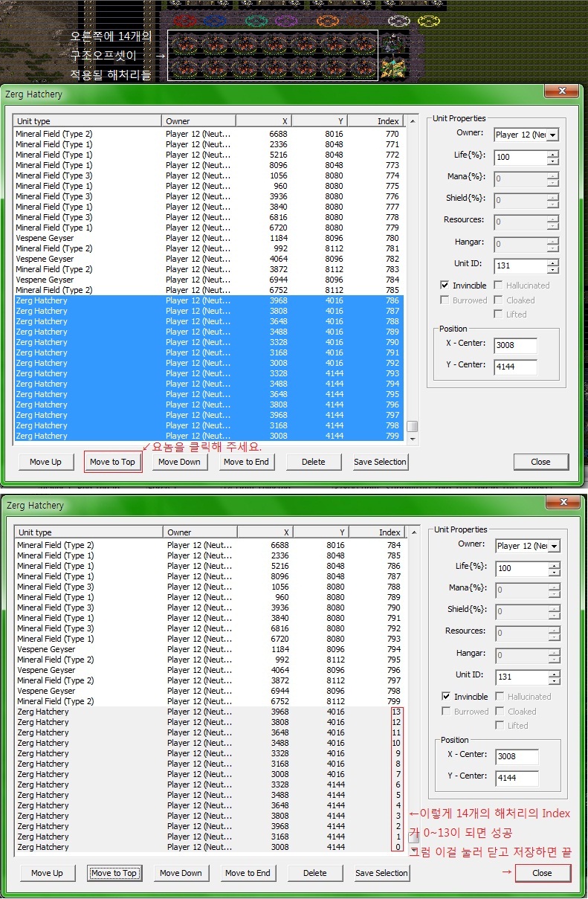Select Mineral Field (Type 2) row index 799
Image resolution: width=588 pixels, height=899 pixels.
[210, 701]
